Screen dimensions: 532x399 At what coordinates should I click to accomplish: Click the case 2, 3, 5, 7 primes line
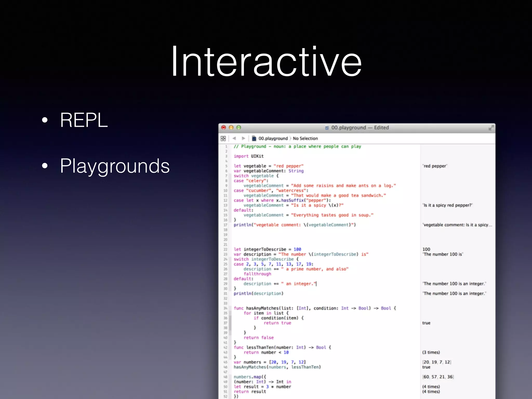[x=274, y=264]
